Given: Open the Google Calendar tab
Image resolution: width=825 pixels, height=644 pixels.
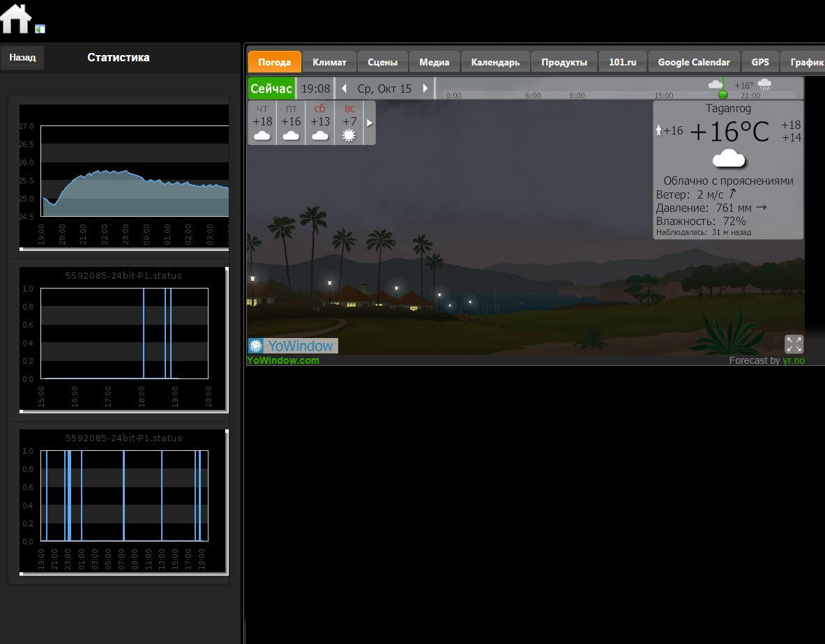Looking at the screenshot, I should pyautogui.click(x=693, y=62).
